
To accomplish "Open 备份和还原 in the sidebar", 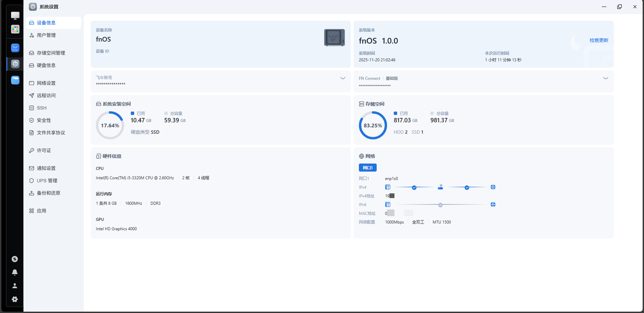I will (x=54, y=193).
